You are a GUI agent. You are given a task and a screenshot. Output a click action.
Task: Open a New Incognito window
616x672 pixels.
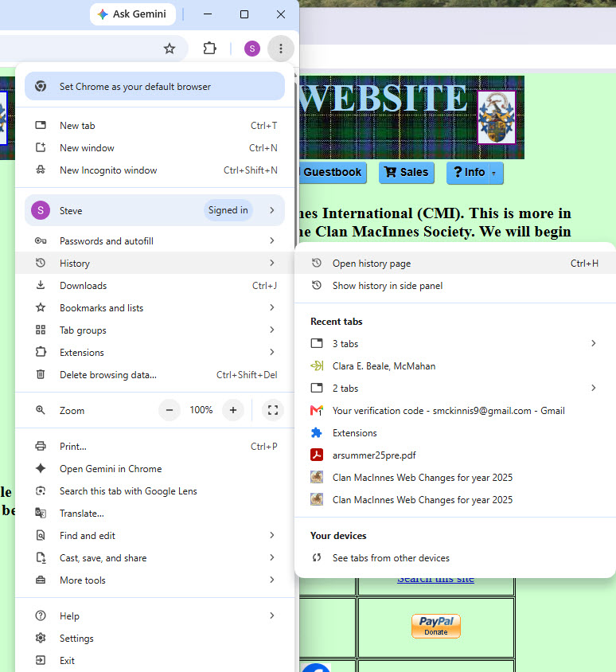click(x=154, y=170)
